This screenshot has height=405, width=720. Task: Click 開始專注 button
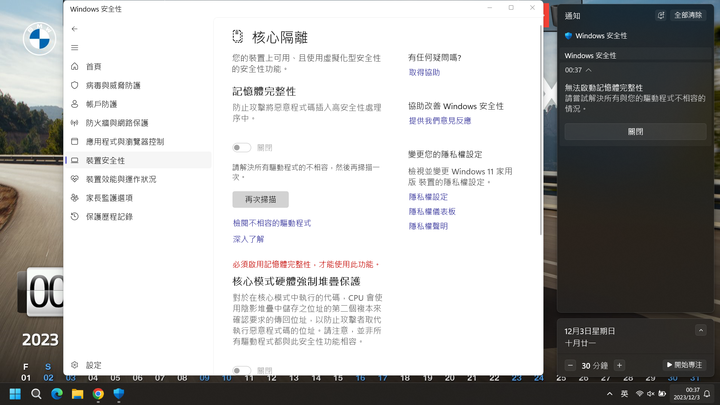tap(684, 365)
